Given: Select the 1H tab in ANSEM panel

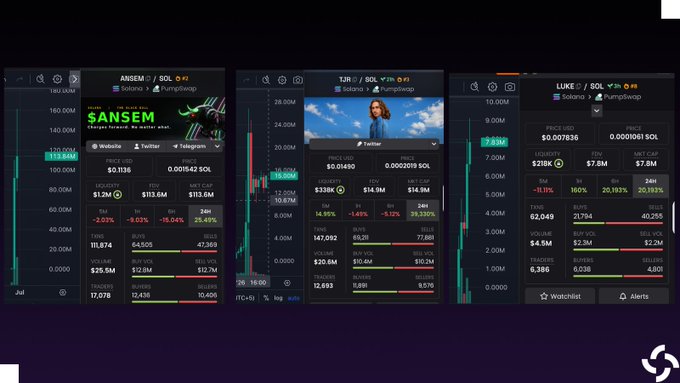Looking at the screenshot, I should pos(137,216).
